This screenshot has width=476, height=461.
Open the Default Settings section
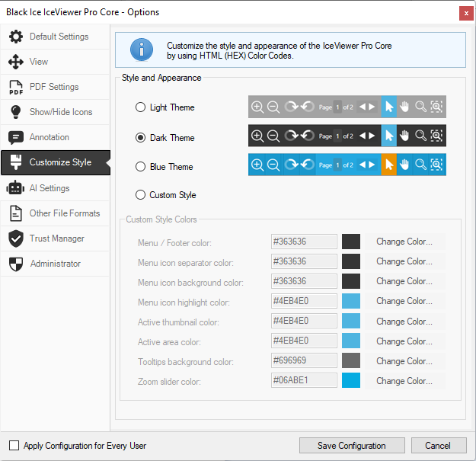coord(55,37)
